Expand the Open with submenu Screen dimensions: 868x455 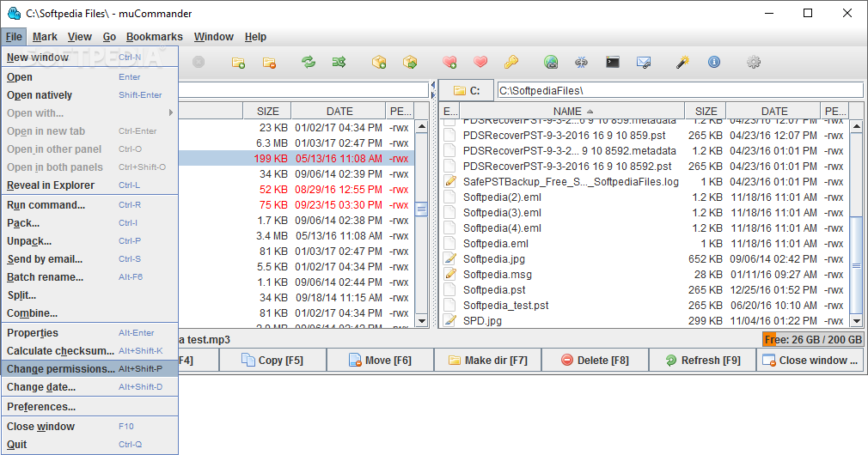coord(89,112)
